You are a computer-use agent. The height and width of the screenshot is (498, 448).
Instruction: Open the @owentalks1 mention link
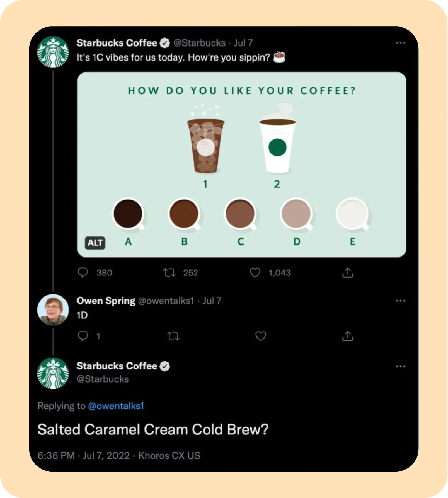point(116,406)
